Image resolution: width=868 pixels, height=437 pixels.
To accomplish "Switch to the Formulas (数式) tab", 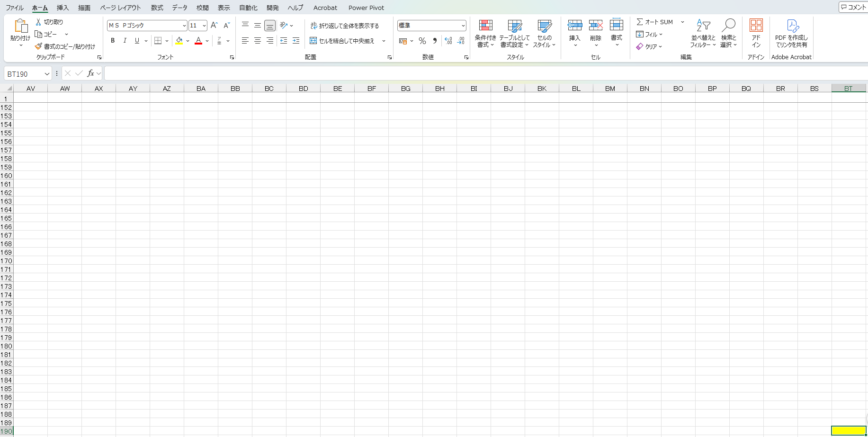I will (x=157, y=8).
